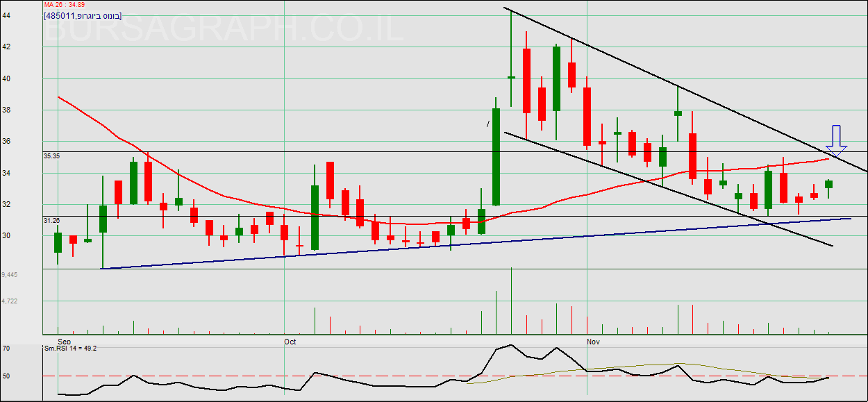Click the 40 price axis label
This screenshot has height=402, width=868.
click(x=6, y=78)
